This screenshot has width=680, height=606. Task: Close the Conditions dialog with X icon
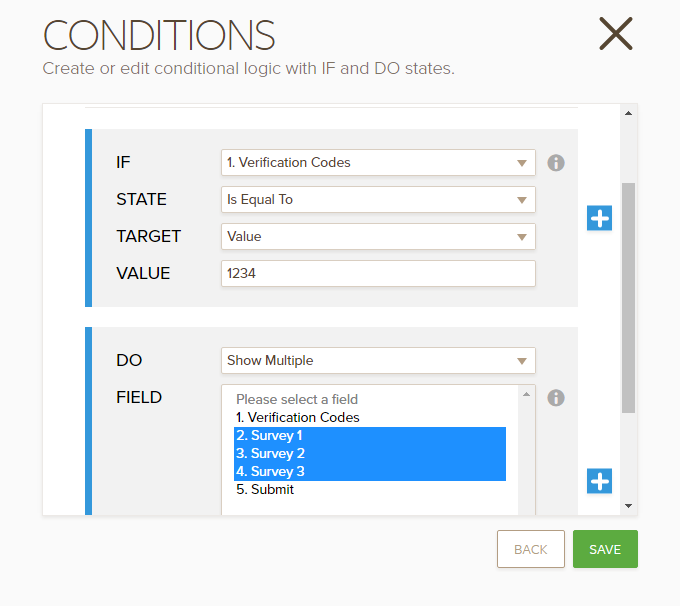coord(615,34)
